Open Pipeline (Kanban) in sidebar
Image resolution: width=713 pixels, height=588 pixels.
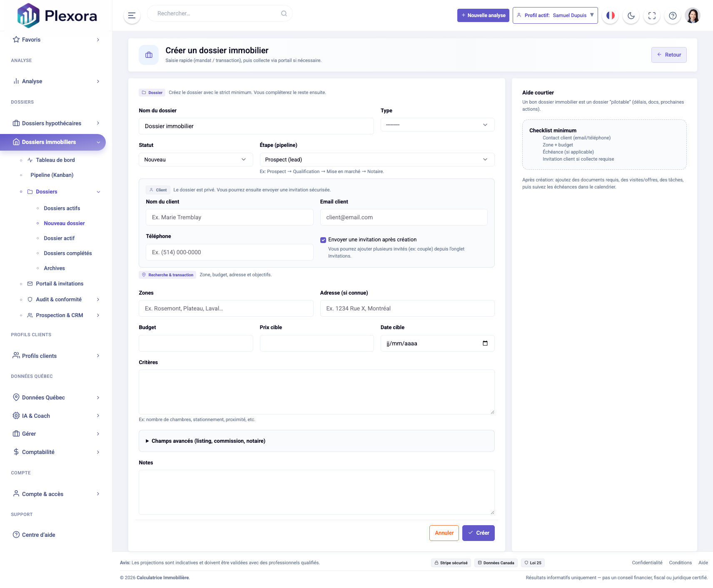click(52, 175)
